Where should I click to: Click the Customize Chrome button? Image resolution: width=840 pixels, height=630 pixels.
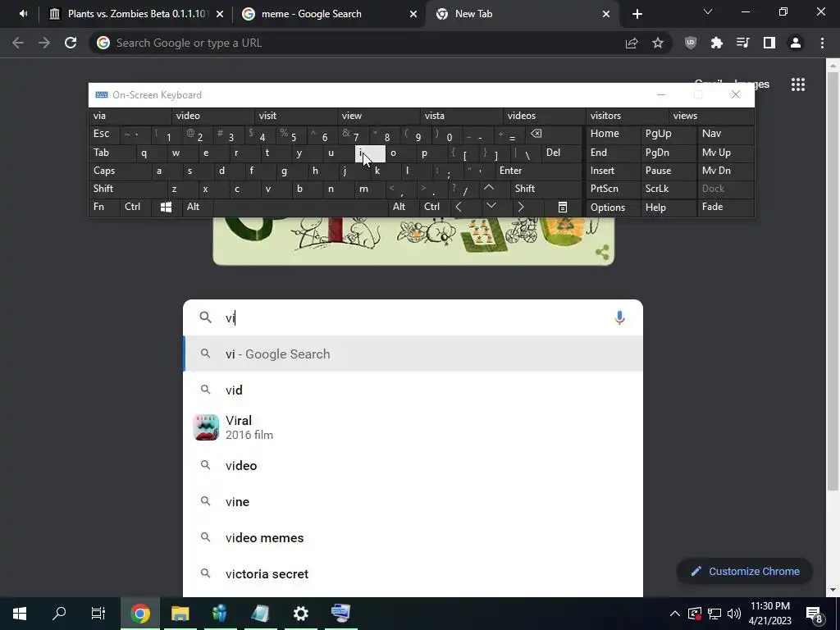tap(745, 572)
